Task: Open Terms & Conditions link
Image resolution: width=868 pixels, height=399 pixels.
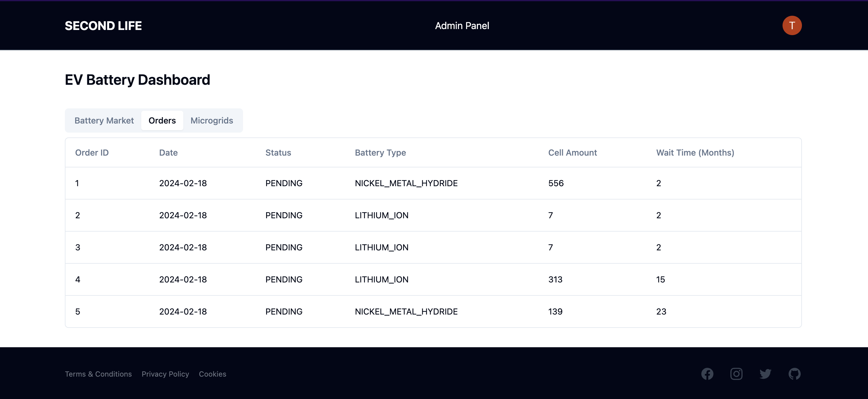Action: click(98, 374)
